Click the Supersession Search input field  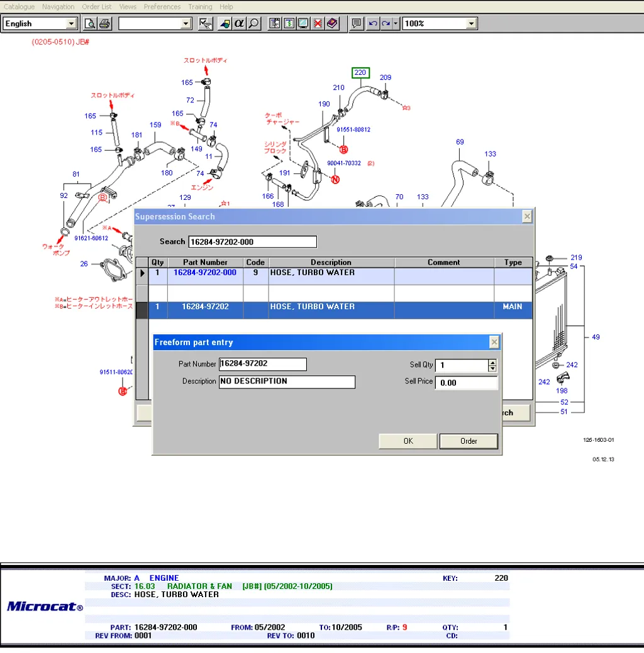tap(253, 242)
